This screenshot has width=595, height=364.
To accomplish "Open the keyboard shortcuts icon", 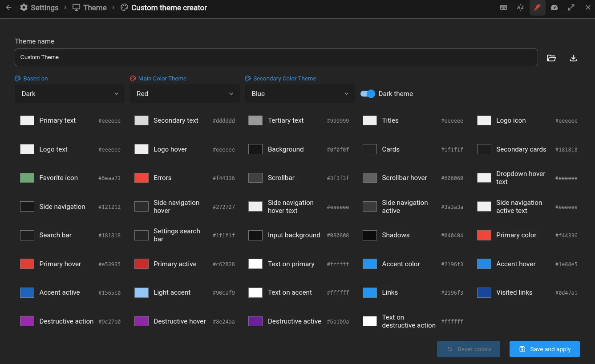I will pyautogui.click(x=504, y=8).
